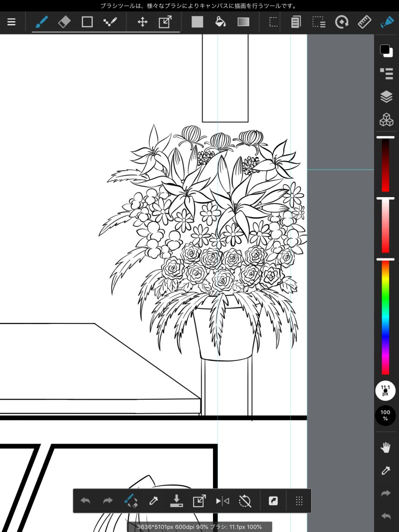Click the canvas info status bar text
Image resolution: width=399 pixels, height=532 pixels.
tap(199, 527)
